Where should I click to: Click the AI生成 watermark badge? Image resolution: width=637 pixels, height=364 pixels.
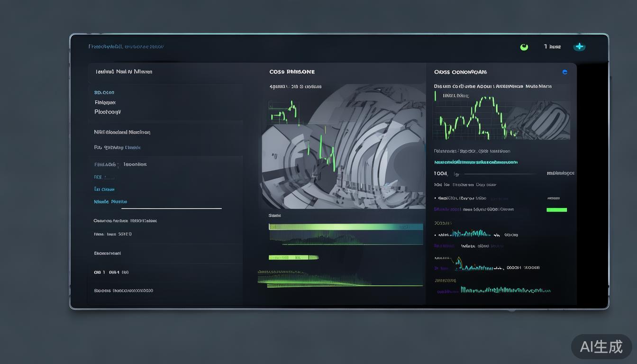(x=601, y=346)
